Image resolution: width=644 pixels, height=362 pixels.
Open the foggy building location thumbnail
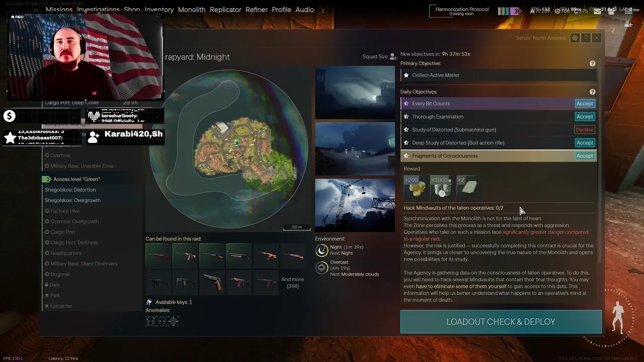pyautogui.click(x=355, y=93)
